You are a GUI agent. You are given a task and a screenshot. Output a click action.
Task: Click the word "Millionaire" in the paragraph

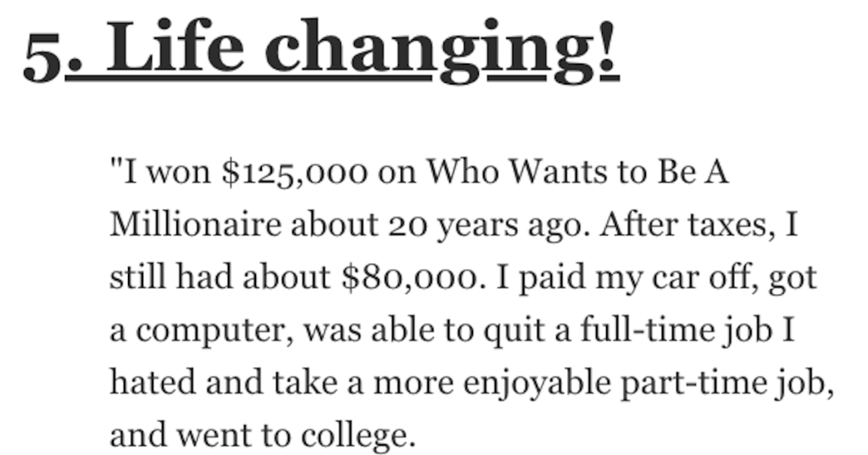[196, 225]
